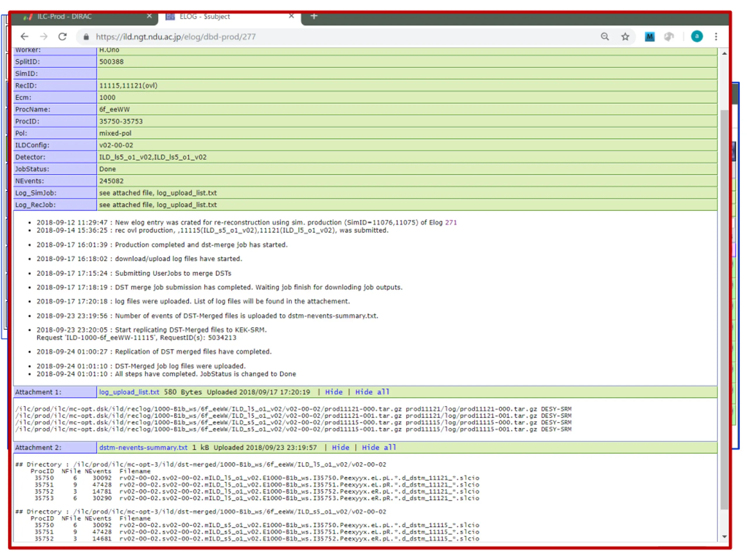View site security lock icon
Image resolution: width=747 pixels, height=560 pixels.
click(x=86, y=37)
